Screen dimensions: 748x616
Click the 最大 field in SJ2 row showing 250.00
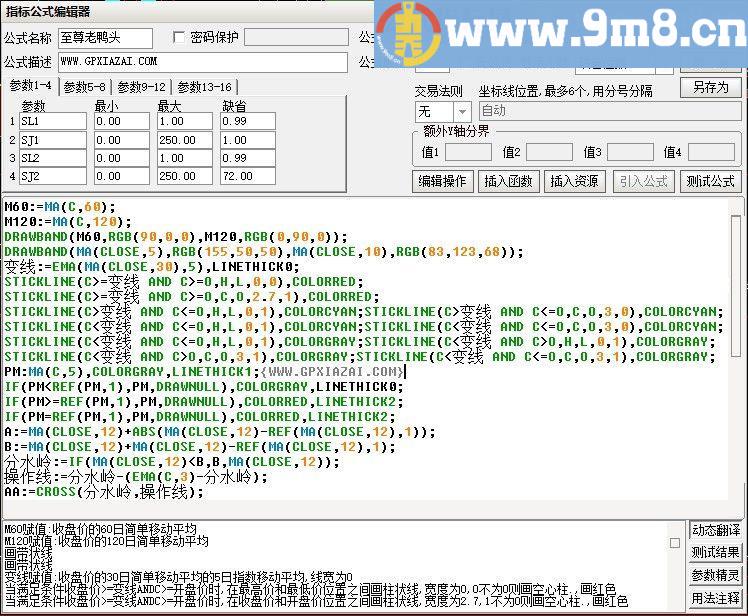[x=185, y=176]
